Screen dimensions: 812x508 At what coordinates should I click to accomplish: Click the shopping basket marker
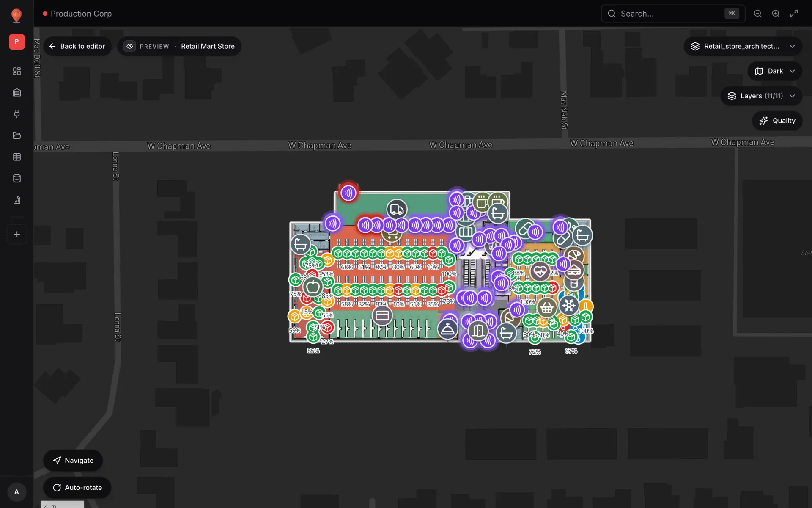[547, 308]
